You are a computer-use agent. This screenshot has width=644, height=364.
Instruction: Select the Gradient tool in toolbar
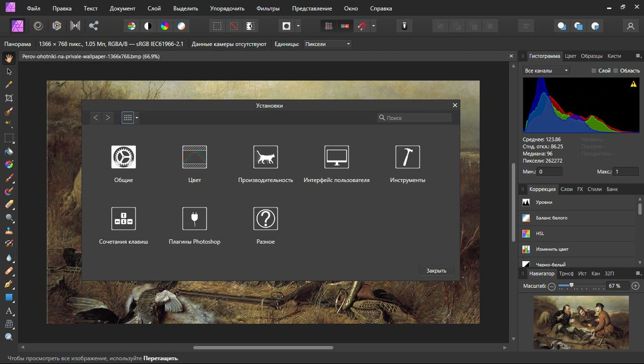pos(9,165)
